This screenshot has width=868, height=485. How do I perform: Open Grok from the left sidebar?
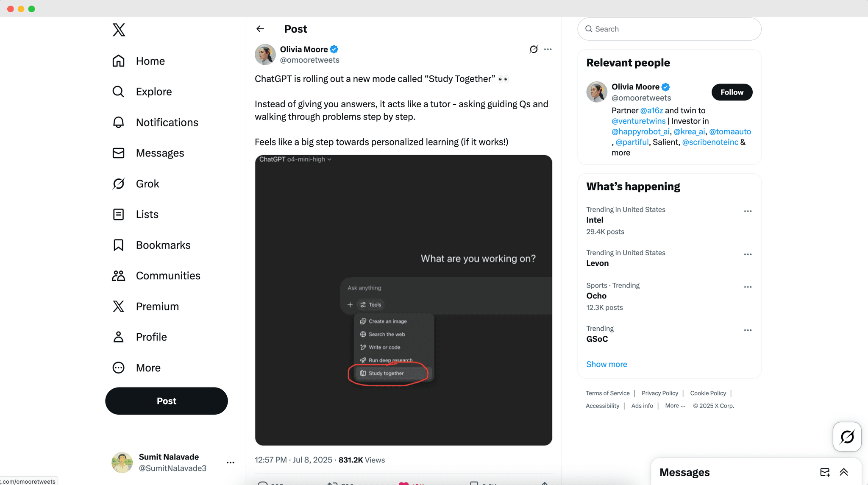point(147,184)
